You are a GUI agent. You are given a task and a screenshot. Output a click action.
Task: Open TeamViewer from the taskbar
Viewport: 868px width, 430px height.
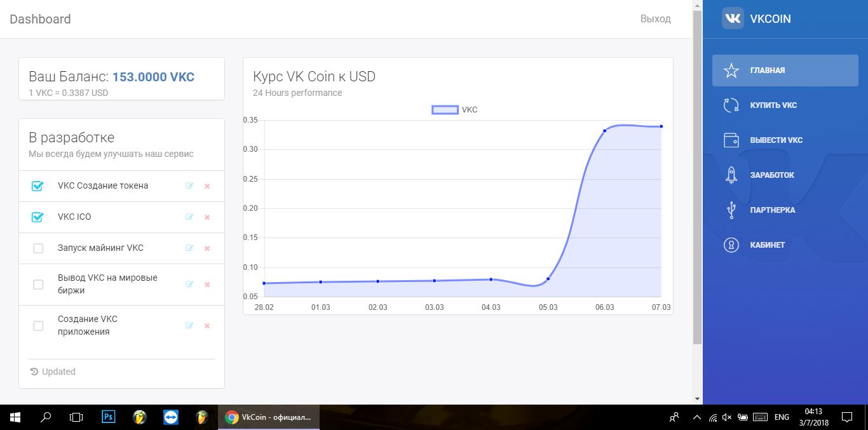(x=171, y=417)
